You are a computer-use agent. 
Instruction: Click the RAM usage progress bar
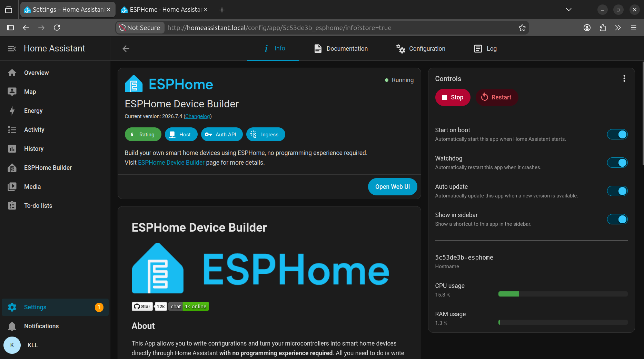tap(563, 322)
